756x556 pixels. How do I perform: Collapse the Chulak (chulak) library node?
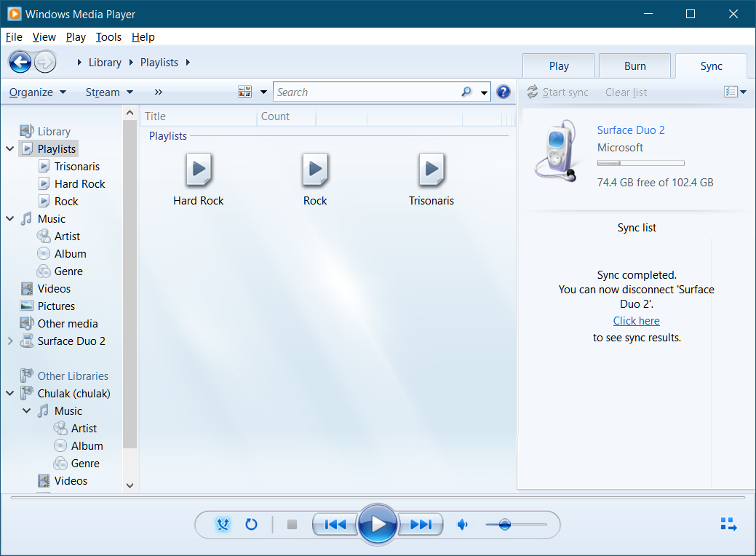point(10,393)
